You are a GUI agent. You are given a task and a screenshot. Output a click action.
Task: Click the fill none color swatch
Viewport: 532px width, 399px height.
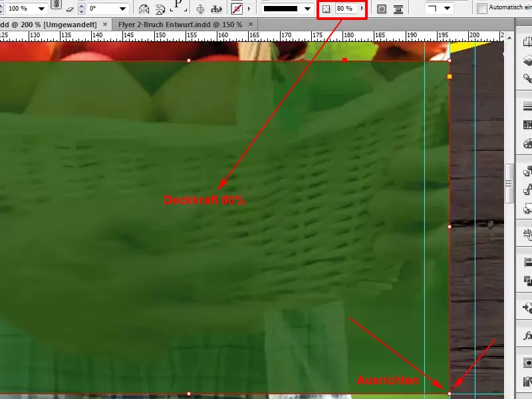pyautogui.click(x=237, y=9)
